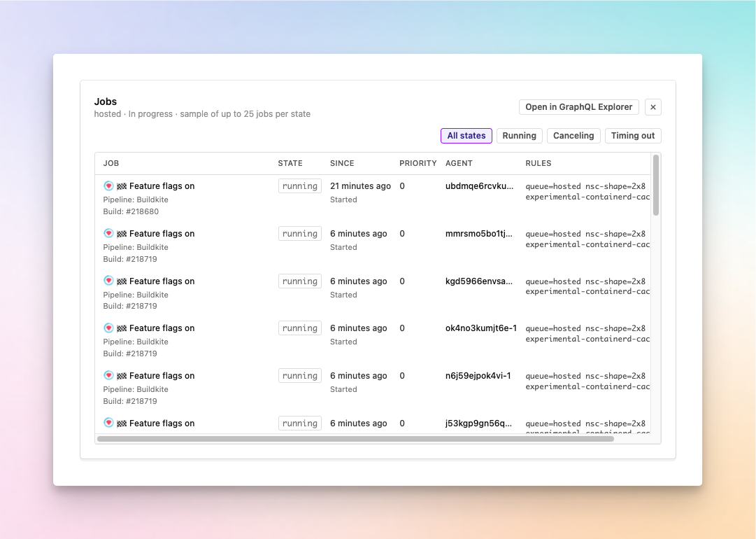The width and height of the screenshot is (756, 539).
Task: Click 21 minutes ago timestamp
Action: point(360,186)
